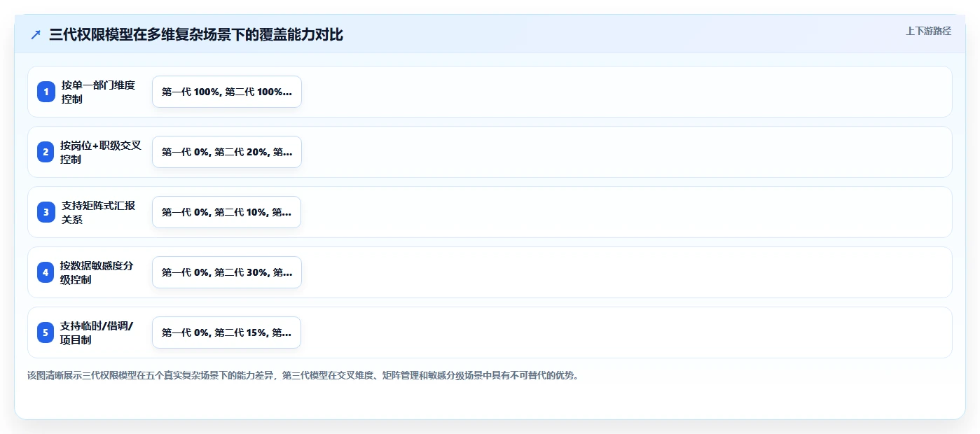Click step number badge 2

[x=46, y=152]
